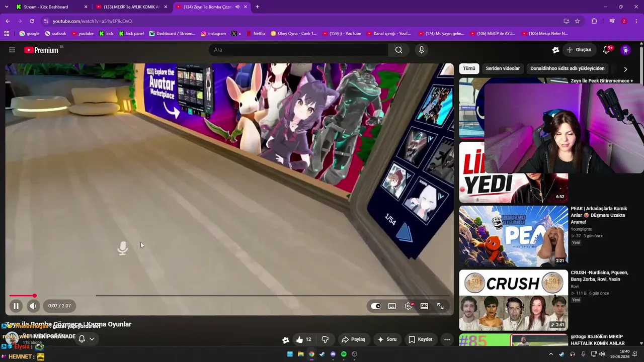The image size is (644, 362).
Task: Go back to the previous page
Action: 8,21
